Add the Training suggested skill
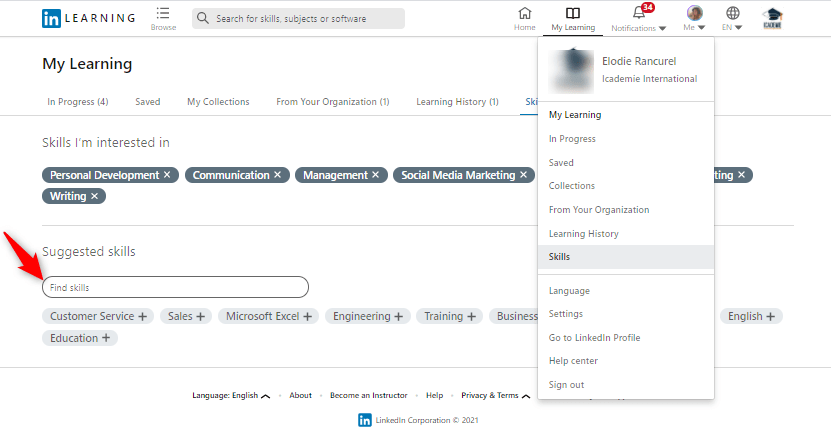Screen dimensions: 831x437 tap(471, 316)
